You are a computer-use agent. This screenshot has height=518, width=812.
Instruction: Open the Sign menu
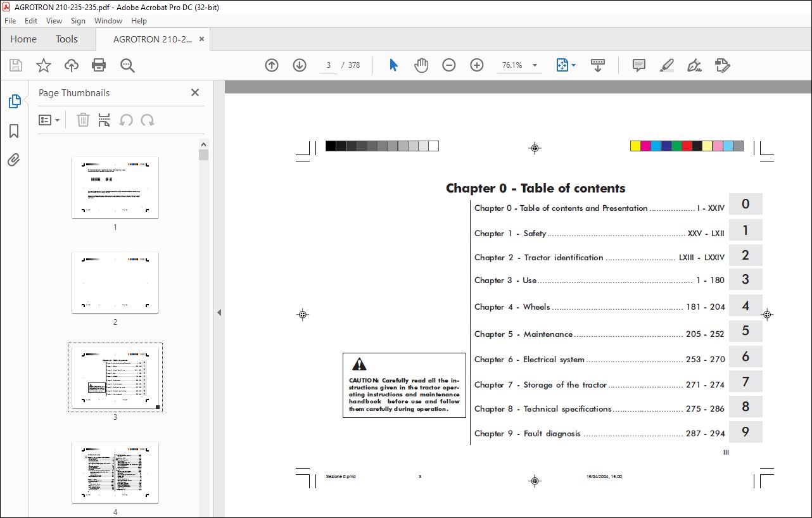tap(78, 21)
